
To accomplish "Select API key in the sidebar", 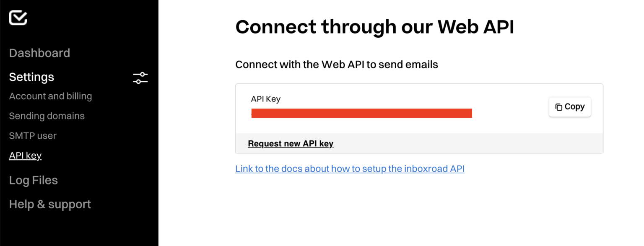I will point(25,155).
